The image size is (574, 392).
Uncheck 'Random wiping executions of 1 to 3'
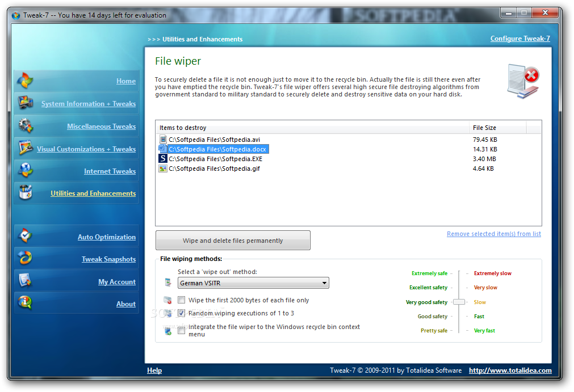pyautogui.click(x=181, y=313)
